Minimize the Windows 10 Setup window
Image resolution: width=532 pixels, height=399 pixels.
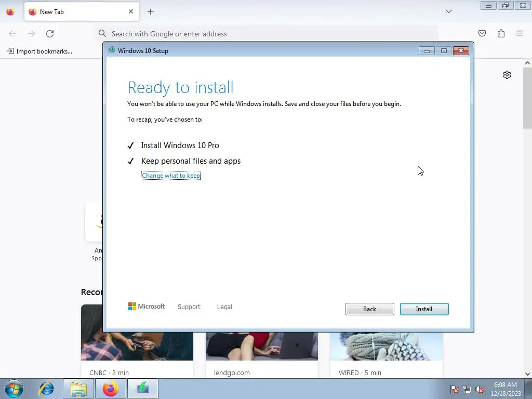click(x=427, y=51)
